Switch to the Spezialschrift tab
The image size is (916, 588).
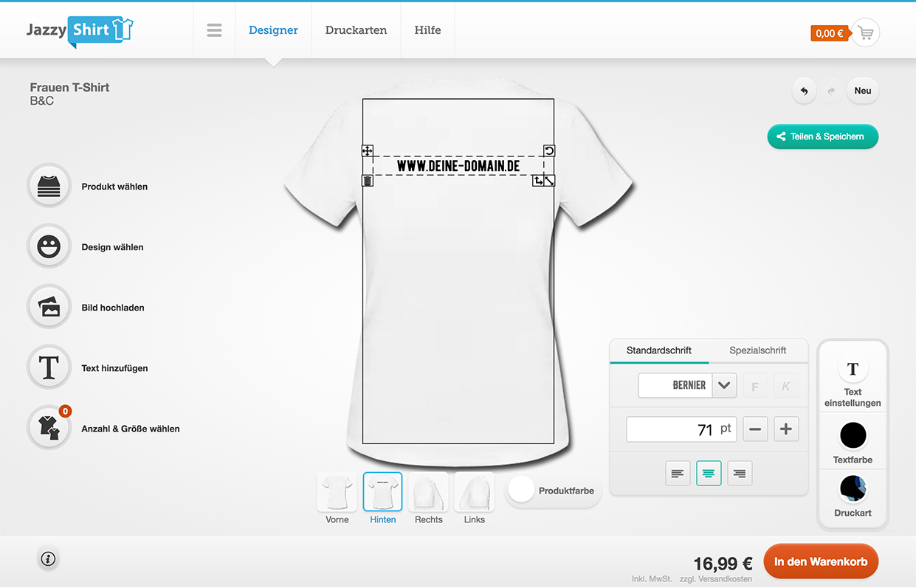tap(757, 351)
